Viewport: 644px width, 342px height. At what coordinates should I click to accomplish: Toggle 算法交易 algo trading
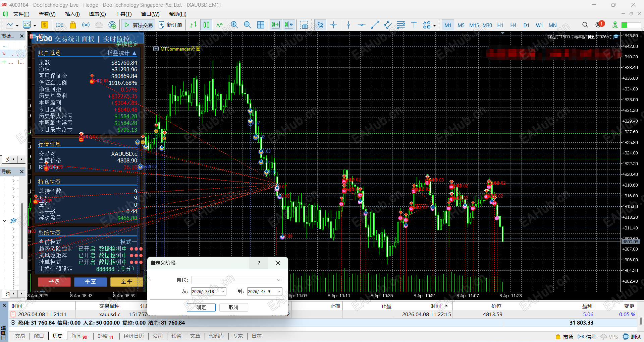(x=139, y=25)
